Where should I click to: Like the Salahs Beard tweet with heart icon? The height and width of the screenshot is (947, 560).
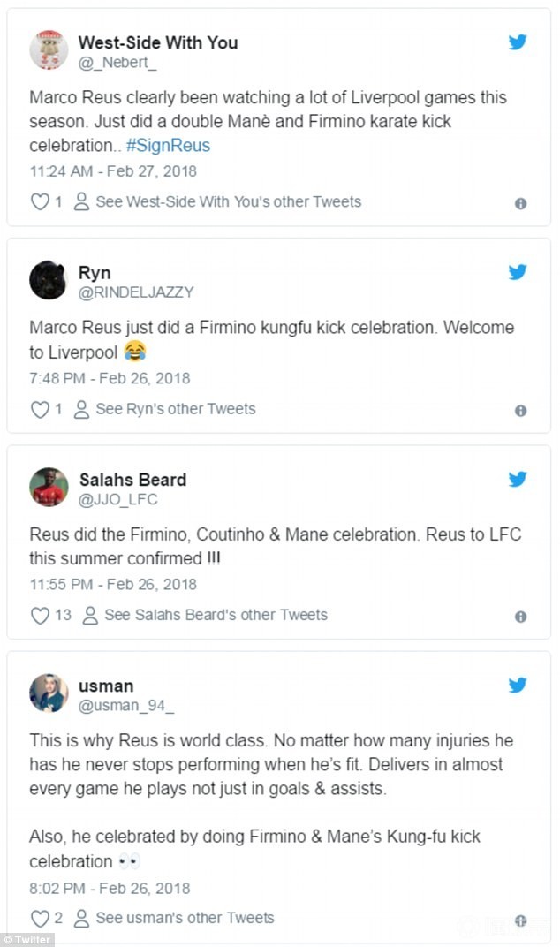point(40,615)
